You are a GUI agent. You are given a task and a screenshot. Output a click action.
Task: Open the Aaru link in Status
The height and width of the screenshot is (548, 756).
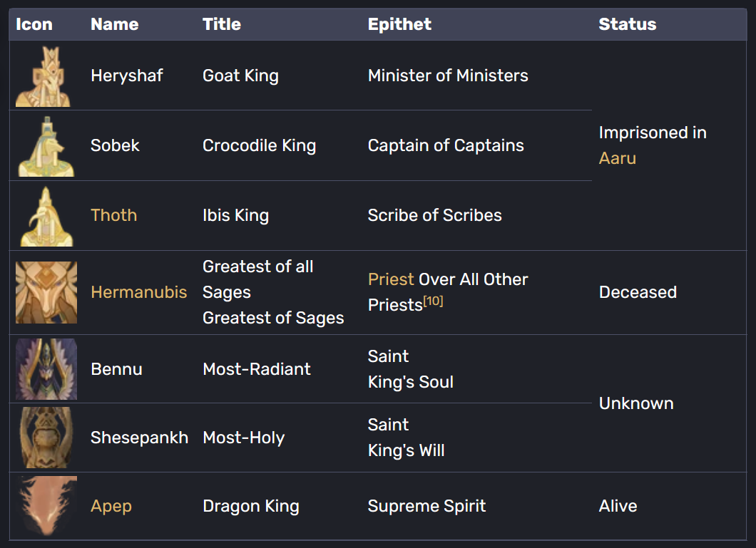coord(617,158)
